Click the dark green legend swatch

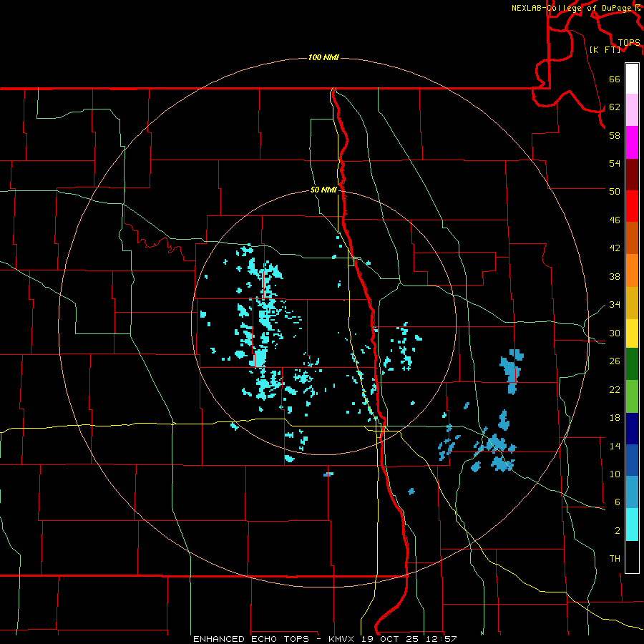(632, 364)
